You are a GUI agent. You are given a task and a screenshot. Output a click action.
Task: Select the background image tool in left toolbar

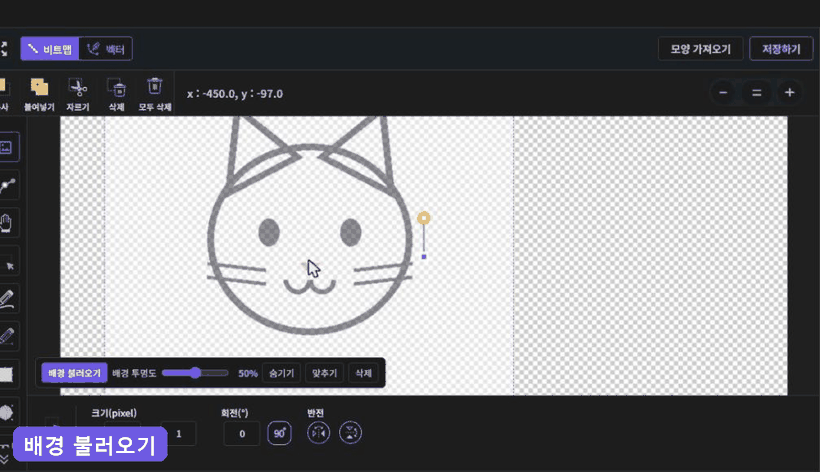[x=7, y=147]
